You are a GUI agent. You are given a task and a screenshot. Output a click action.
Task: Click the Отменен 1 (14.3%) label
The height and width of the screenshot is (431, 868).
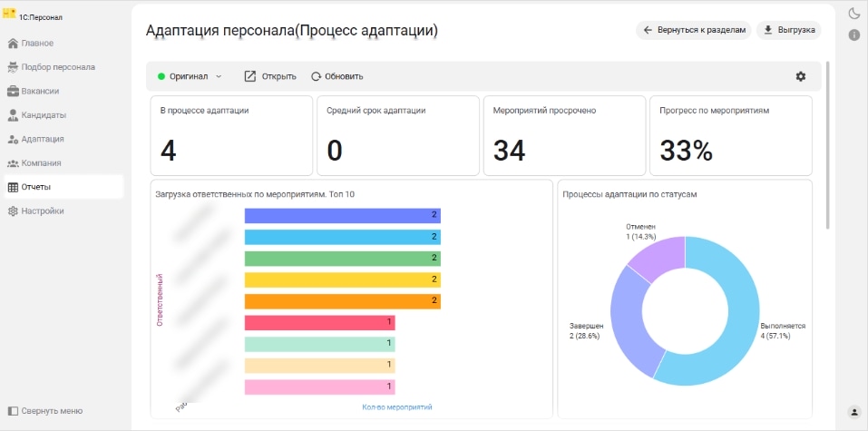pyautogui.click(x=640, y=231)
